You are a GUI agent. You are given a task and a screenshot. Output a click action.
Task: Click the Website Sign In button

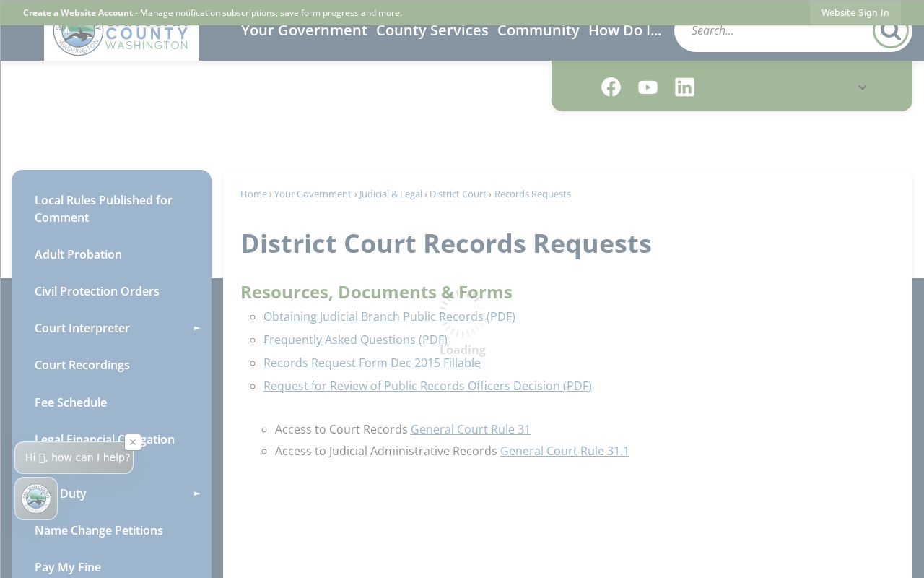point(855,12)
